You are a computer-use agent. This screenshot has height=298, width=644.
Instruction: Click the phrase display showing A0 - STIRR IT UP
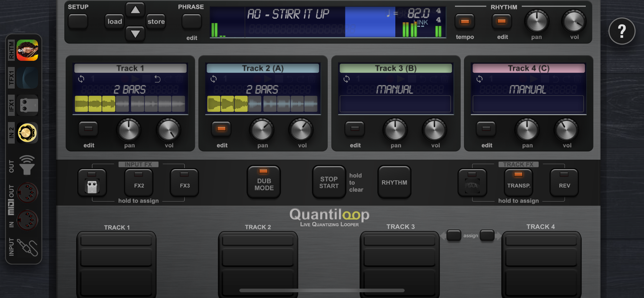pos(287,14)
